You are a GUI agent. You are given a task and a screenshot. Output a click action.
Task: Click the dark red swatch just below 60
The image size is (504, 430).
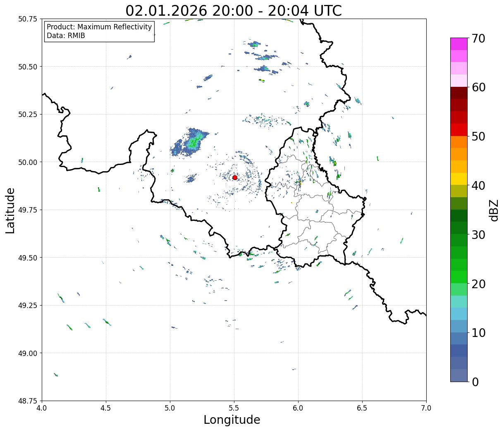[x=459, y=93]
